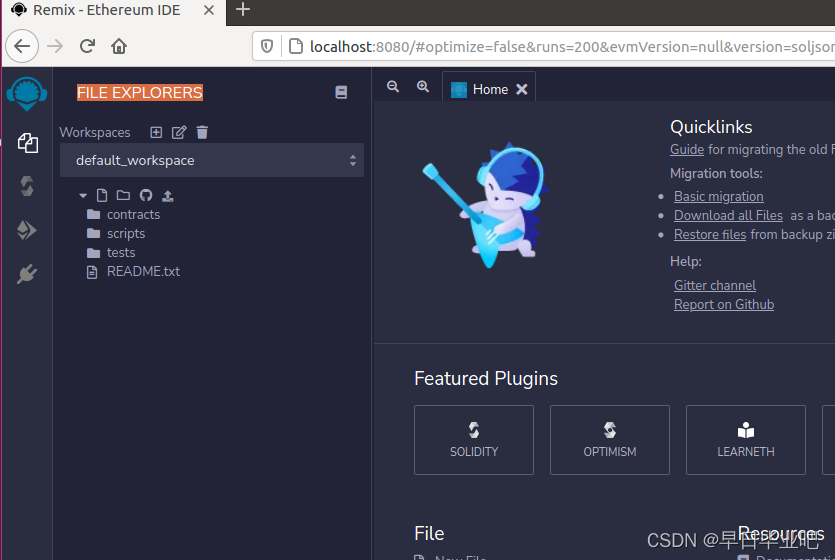Click the FILE EXPLORERS panel title
The height and width of the screenshot is (560, 835).
coord(140,93)
